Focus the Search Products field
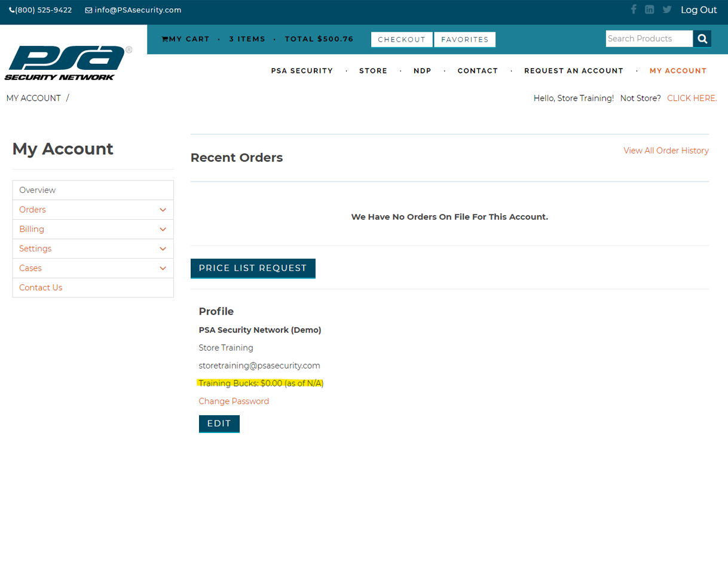The image size is (728, 568). [x=649, y=39]
